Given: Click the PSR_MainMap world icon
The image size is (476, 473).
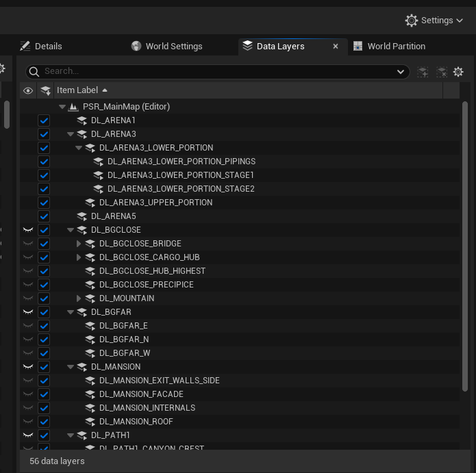Looking at the screenshot, I should click(x=73, y=107).
